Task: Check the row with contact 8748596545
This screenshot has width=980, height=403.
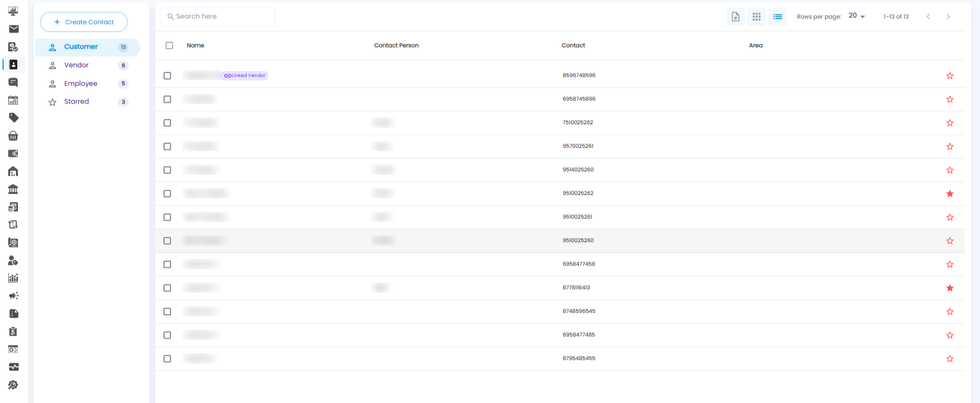Action: coord(167,312)
